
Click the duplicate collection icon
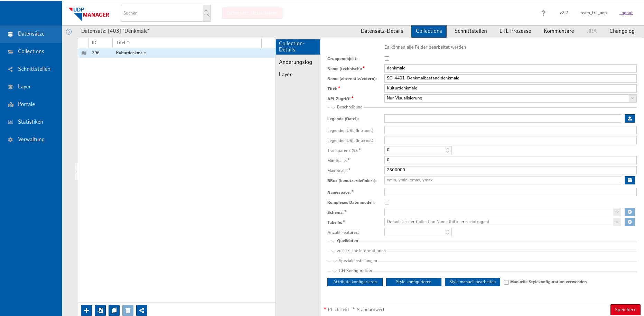[x=114, y=310]
